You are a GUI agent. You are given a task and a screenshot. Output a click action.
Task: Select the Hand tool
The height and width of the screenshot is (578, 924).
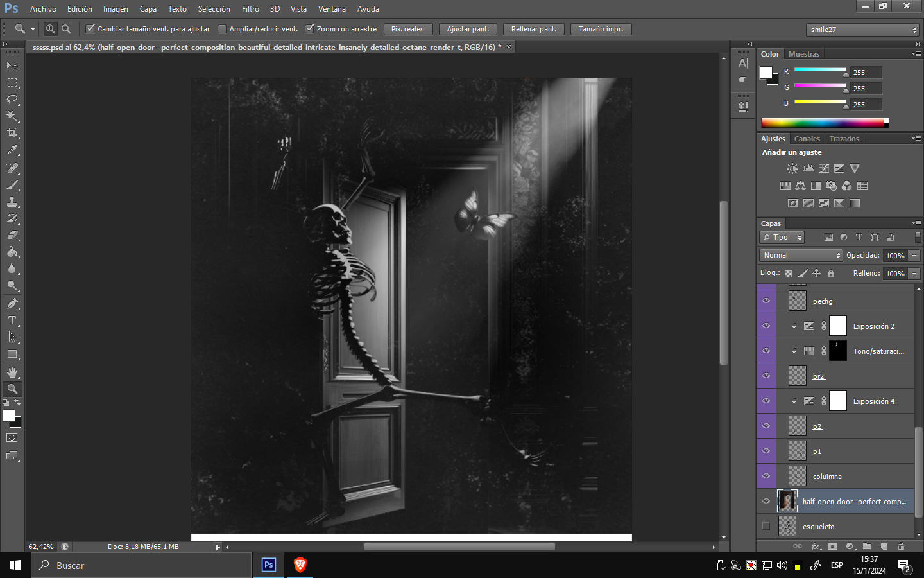click(12, 372)
